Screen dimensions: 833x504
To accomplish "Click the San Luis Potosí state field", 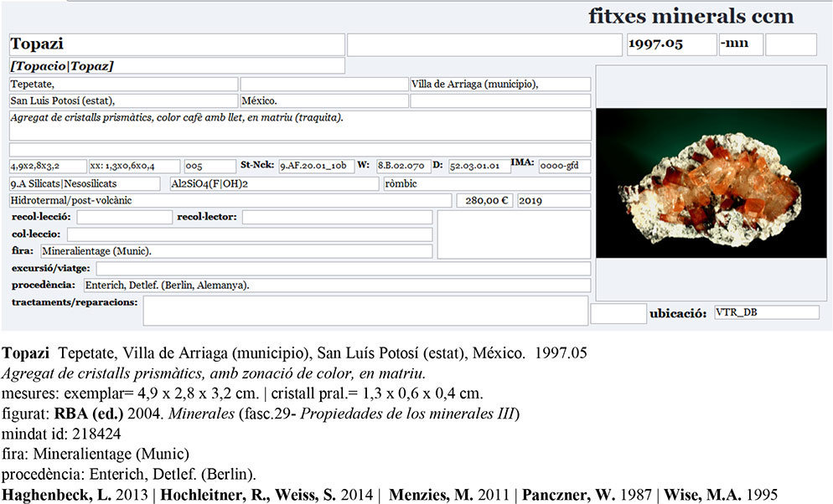I will click(x=122, y=100).
